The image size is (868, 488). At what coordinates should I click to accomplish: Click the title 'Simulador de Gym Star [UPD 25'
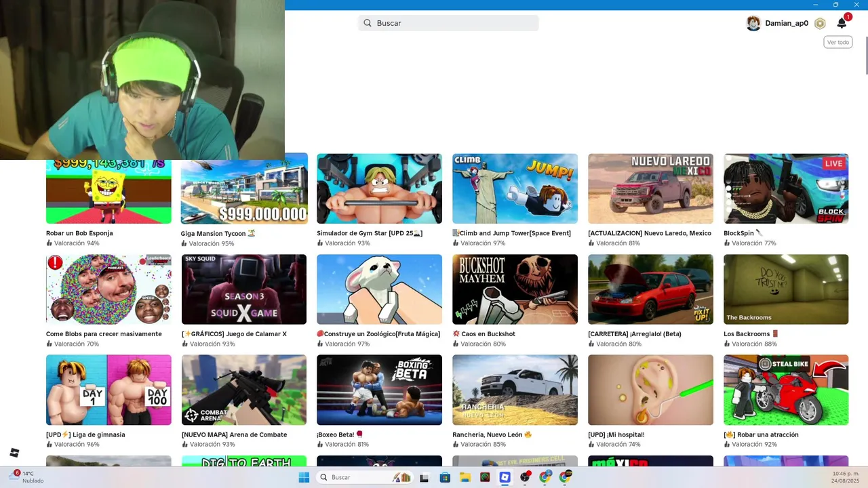[x=370, y=233]
